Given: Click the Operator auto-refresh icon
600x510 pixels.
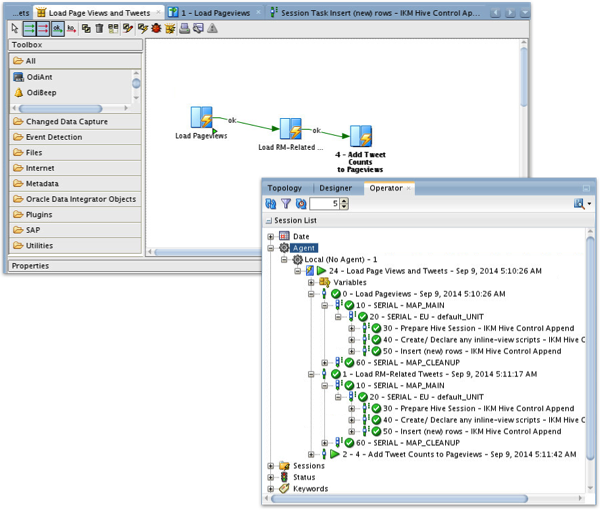Looking at the screenshot, I should tap(301, 204).
